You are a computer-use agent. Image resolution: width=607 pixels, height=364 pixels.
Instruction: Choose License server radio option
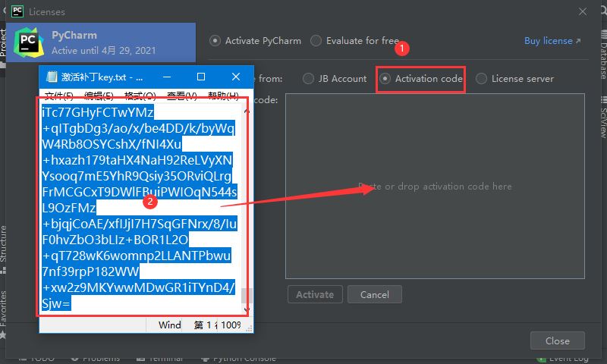(481, 79)
